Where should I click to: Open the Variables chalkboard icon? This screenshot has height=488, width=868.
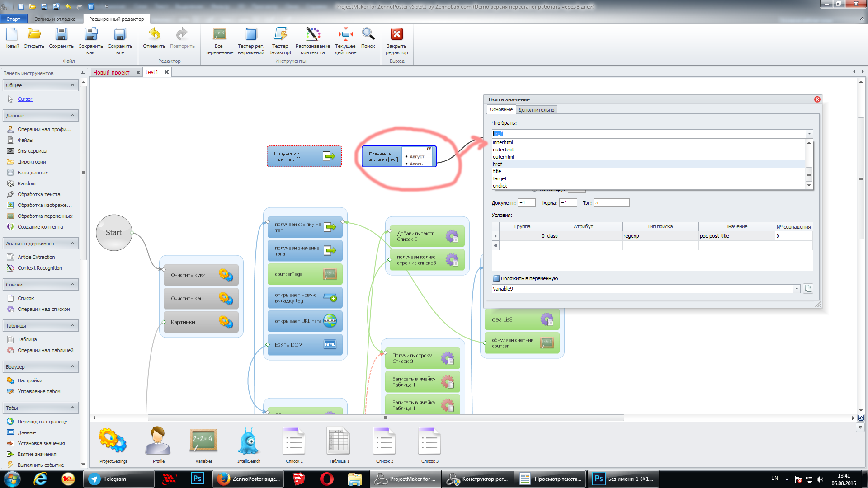[203, 441]
